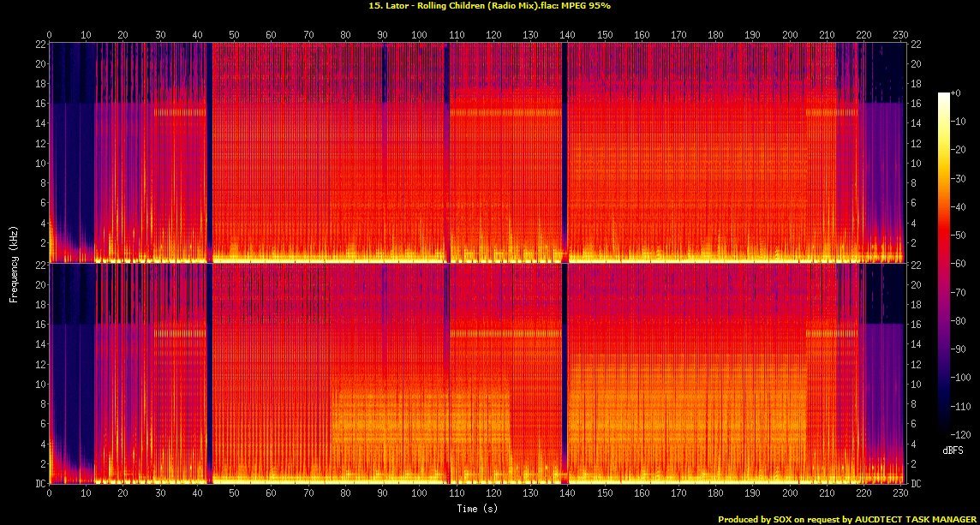Click lower channel silent gap near 43 seconds
Screen dimensions: 980x525
[x=209, y=368]
